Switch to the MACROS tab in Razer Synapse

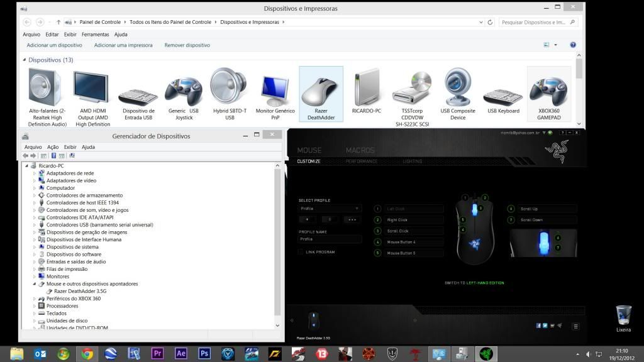click(x=360, y=150)
